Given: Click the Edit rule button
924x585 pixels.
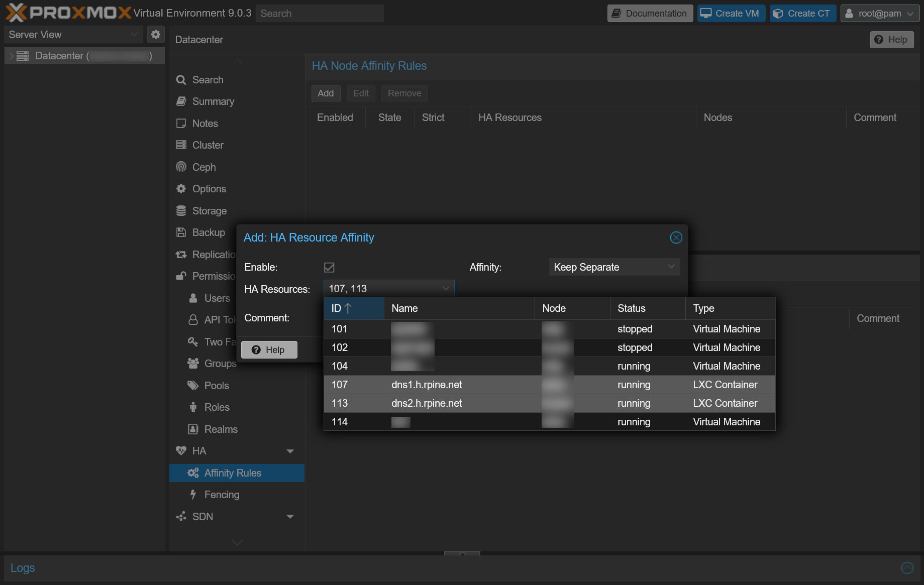Looking at the screenshot, I should pyautogui.click(x=361, y=93).
